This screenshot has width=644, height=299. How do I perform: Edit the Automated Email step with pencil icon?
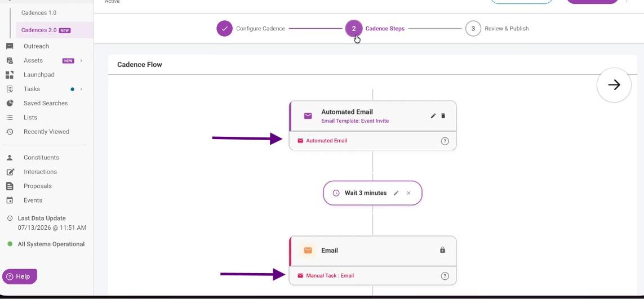433,116
